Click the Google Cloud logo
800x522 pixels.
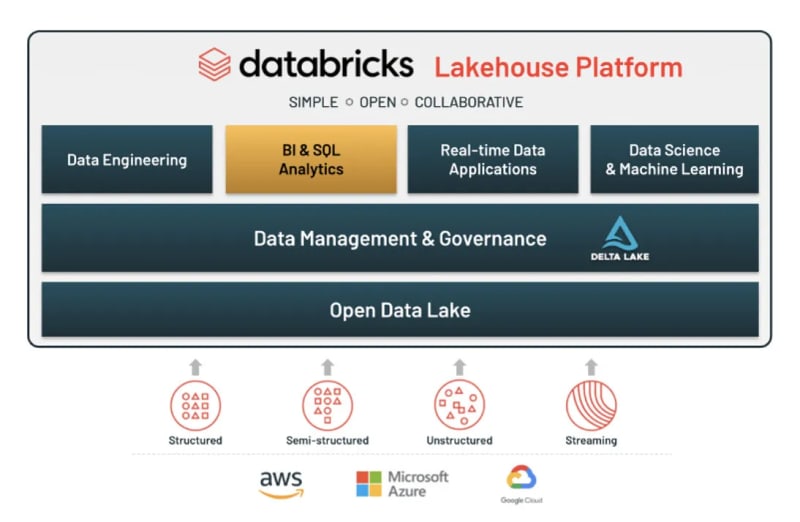pos(521,477)
